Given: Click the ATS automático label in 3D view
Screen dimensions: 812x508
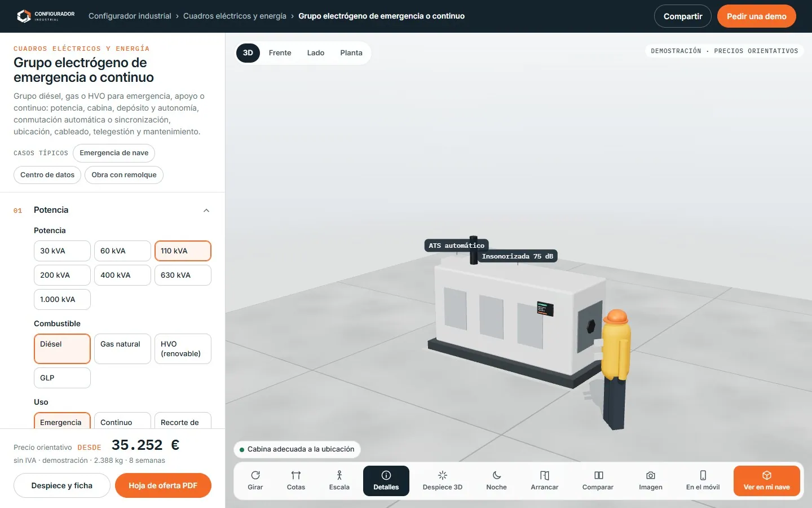Looking at the screenshot, I should 457,246.
